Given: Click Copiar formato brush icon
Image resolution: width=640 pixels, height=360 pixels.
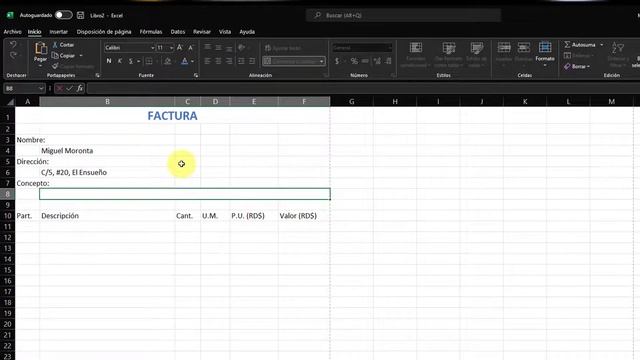Looking at the screenshot, I should pos(56,66).
